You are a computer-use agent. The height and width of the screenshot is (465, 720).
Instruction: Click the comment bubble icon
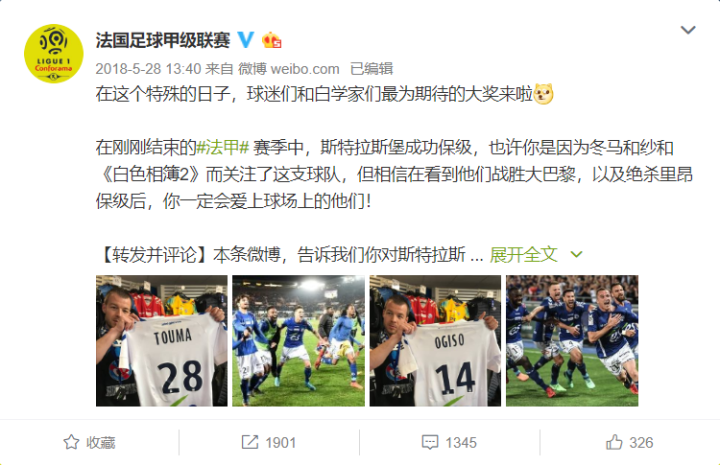pyautogui.click(x=430, y=442)
